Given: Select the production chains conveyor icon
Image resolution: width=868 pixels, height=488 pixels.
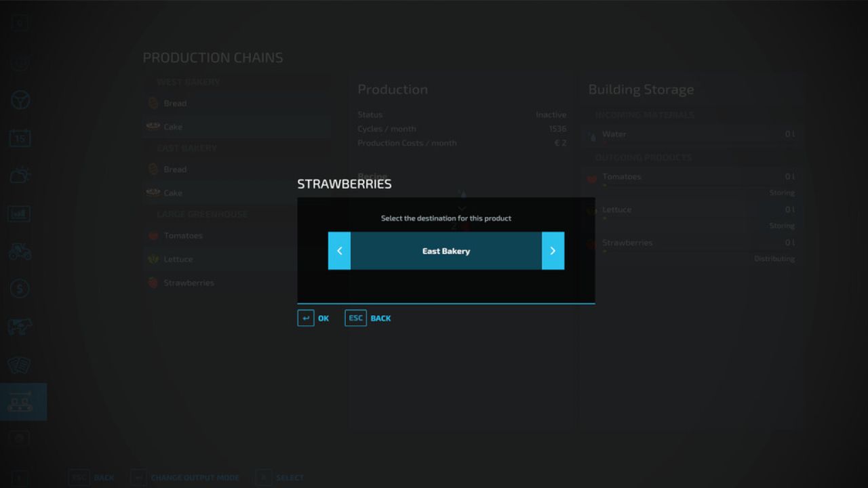Looking at the screenshot, I should coord(23,402).
